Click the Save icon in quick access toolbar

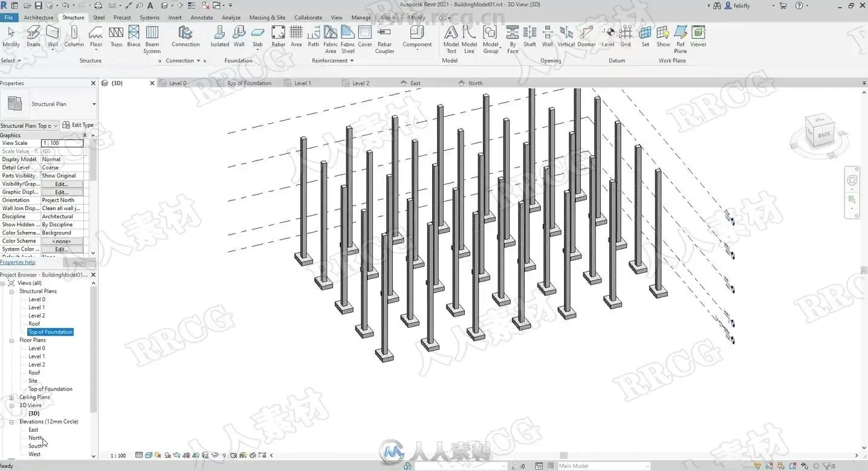tap(39, 5)
